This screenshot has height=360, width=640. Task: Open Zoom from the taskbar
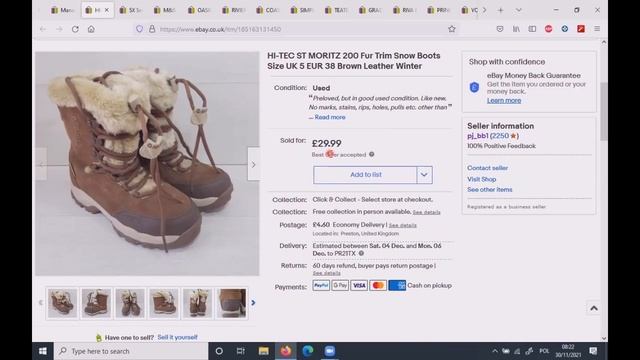[x=330, y=351]
